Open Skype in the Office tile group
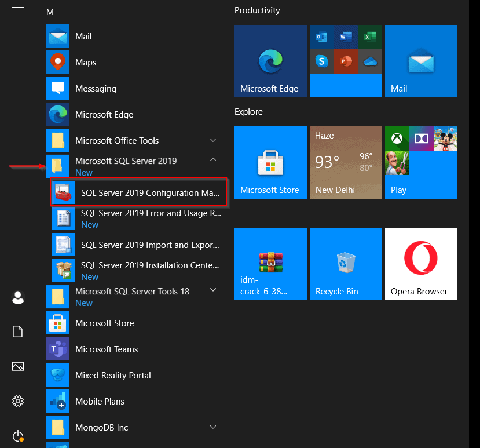The height and width of the screenshot is (448, 480). point(321,61)
